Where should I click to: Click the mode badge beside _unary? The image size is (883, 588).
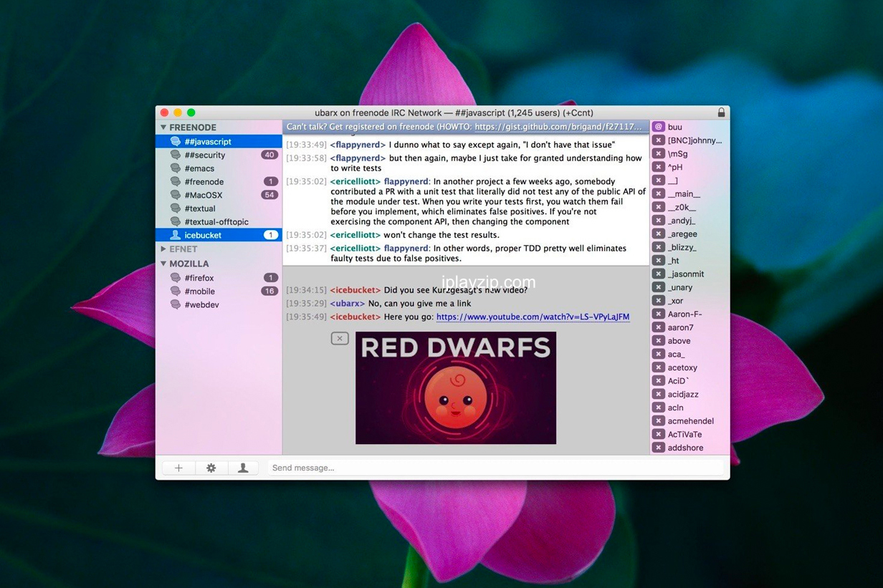(x=658, y=287)
